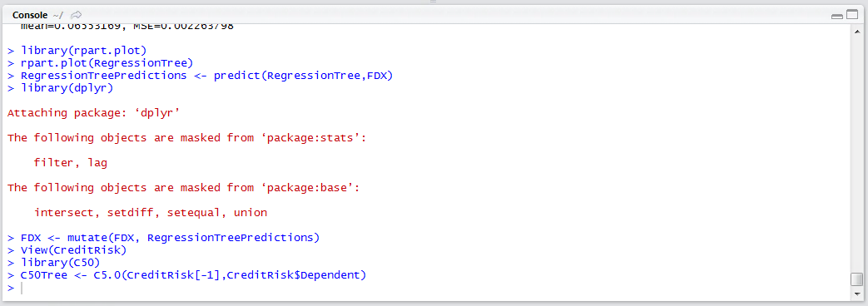Click the 'library(rpart.plot)' command line
Screen dimensions: 868x306
coord(77,51)
